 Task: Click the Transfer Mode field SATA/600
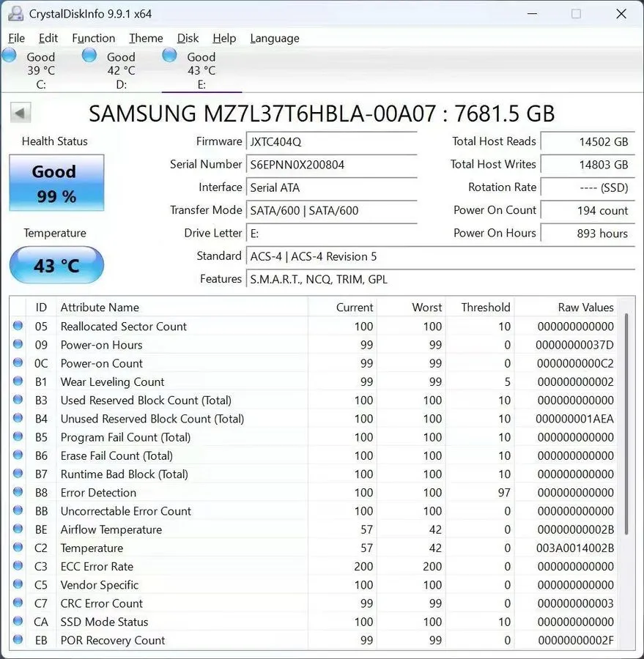(x=331, y=210)
